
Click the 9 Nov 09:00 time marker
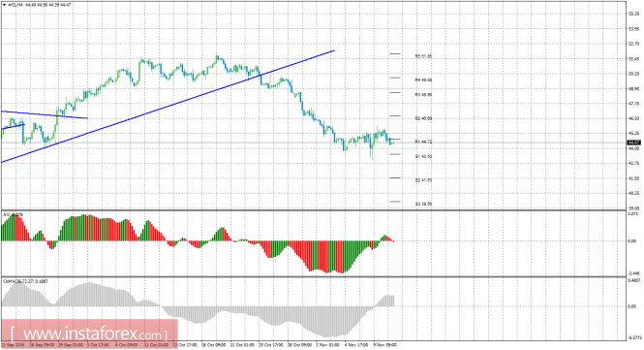(x=384, y=344)
